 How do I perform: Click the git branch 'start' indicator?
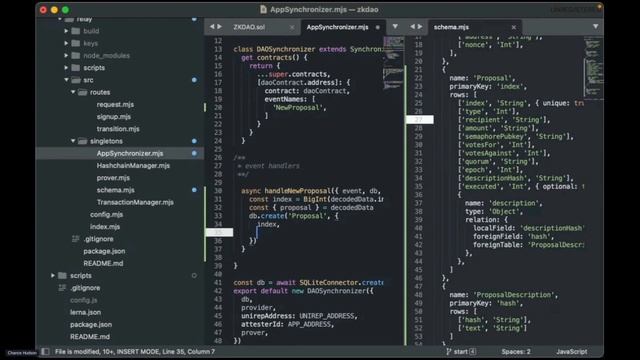[461, 351]
